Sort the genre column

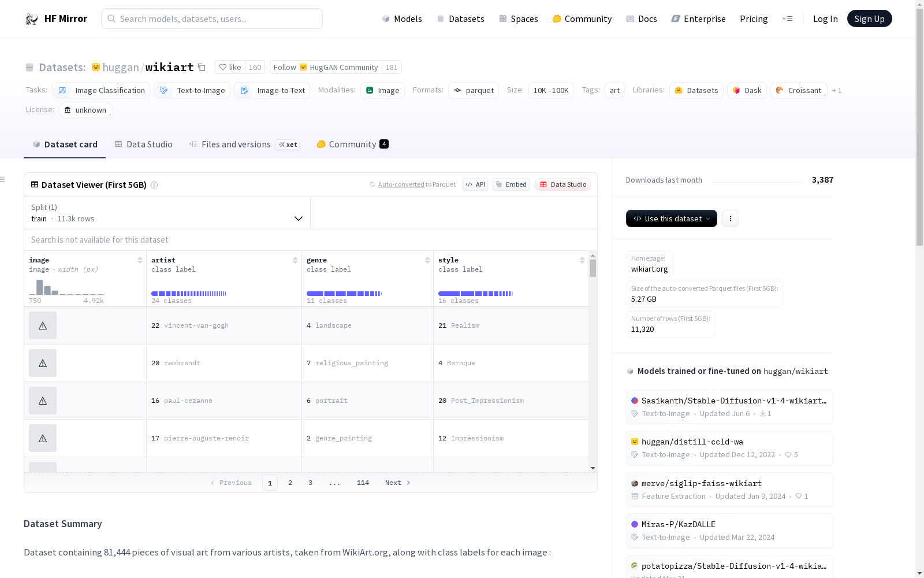tap(427, 260)
